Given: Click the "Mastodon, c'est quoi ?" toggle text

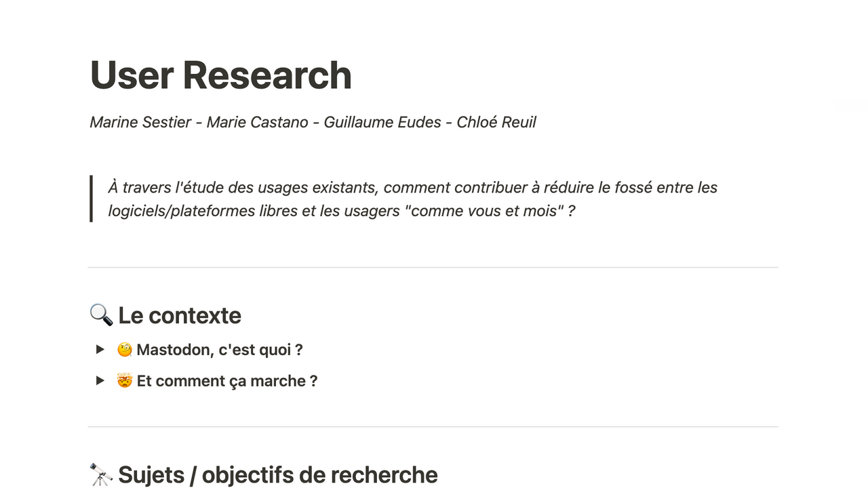Looking at the screenshot, I should click(219, 350).
